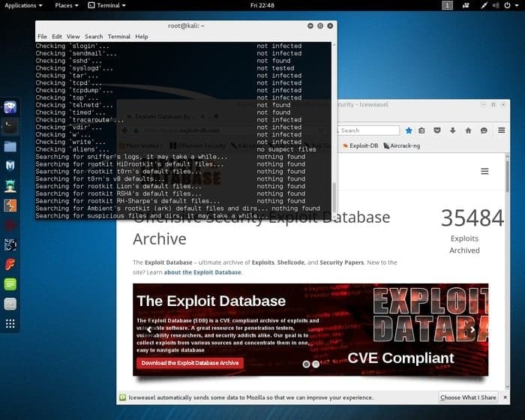Click Choose What I Share button
This screenshot has height=420, width=525.
[x=468, y=397]
